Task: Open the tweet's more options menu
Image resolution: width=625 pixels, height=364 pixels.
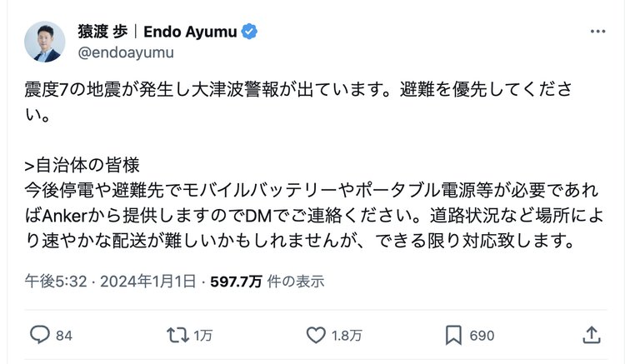Action: pyautogui.click(x=597, y=32)
